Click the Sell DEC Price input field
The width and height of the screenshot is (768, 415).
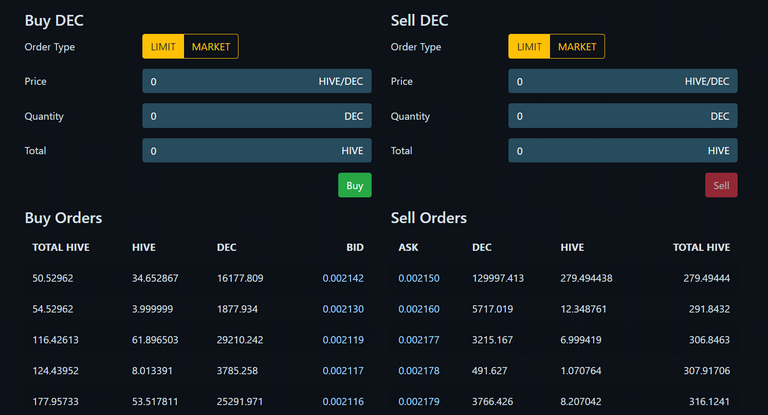point(622,82)
